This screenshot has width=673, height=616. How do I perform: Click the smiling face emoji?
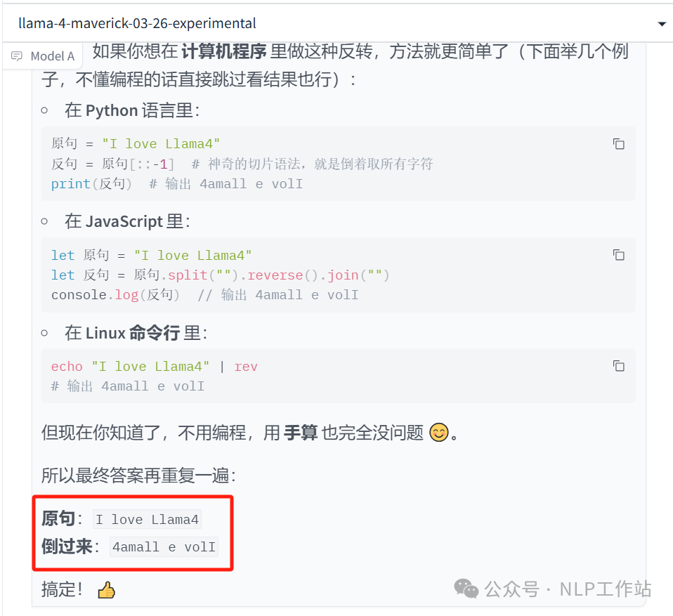pyautogui.click(x=438, y=432)
